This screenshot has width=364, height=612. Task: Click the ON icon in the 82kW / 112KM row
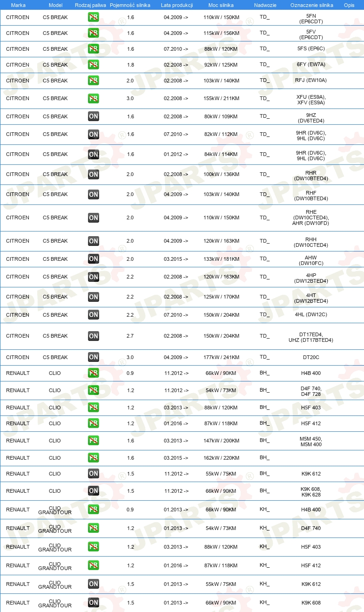click(x=93, y=134)
